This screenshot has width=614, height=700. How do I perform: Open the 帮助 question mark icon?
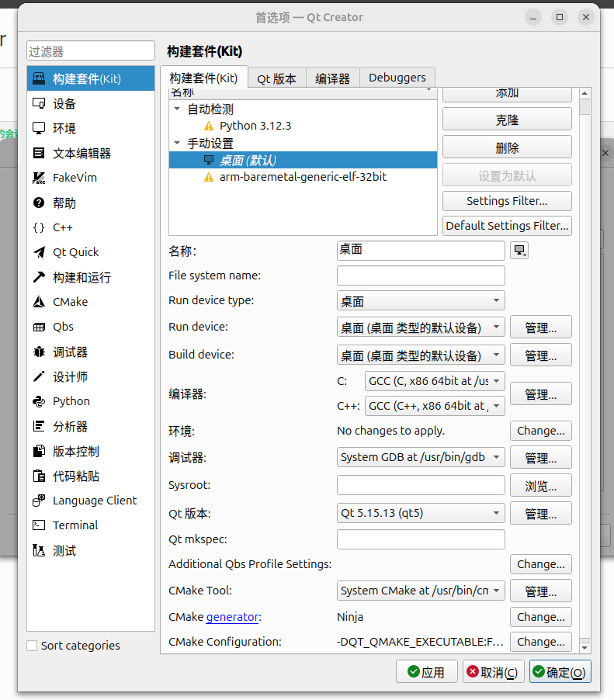39,203
